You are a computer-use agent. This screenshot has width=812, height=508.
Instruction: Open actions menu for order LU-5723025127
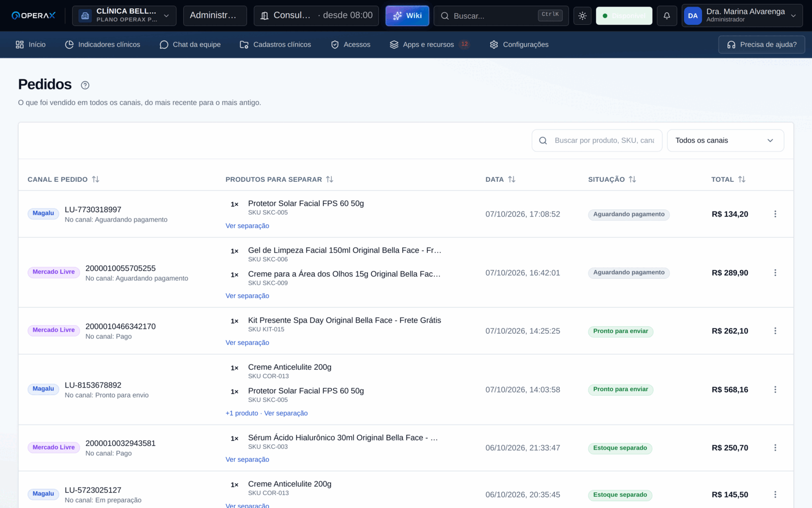pyautogui.click(x=775, y=494)
